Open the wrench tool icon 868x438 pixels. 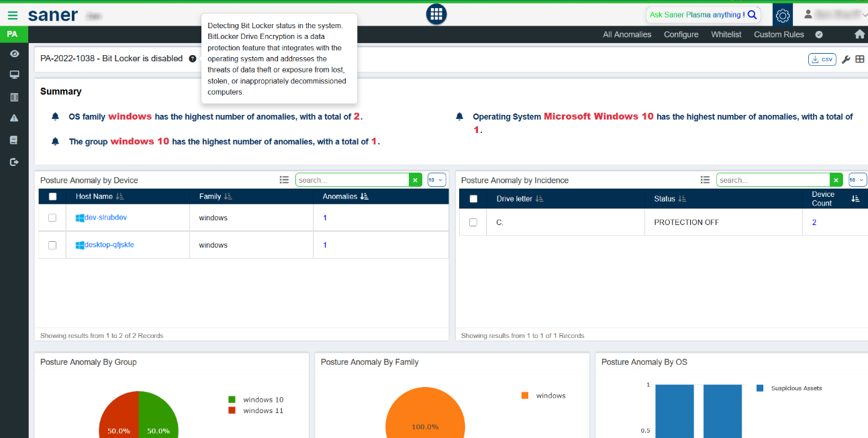(x=846, y=59)
